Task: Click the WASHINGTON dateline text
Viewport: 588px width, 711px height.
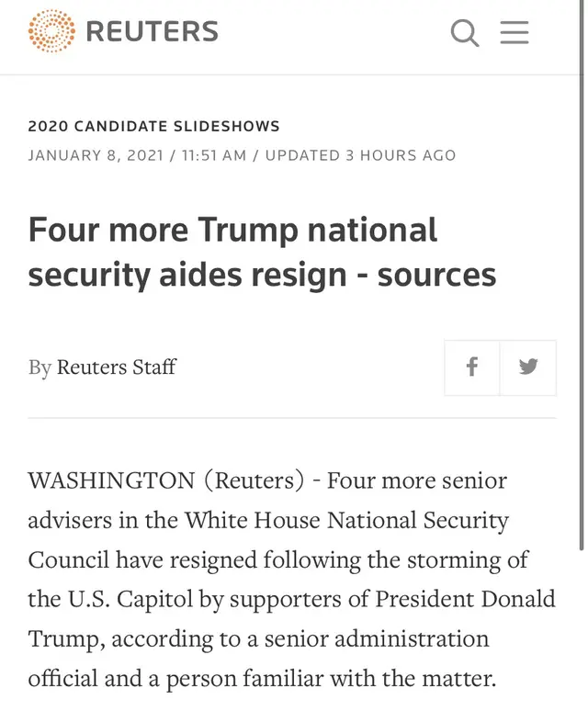Action: 111,480
